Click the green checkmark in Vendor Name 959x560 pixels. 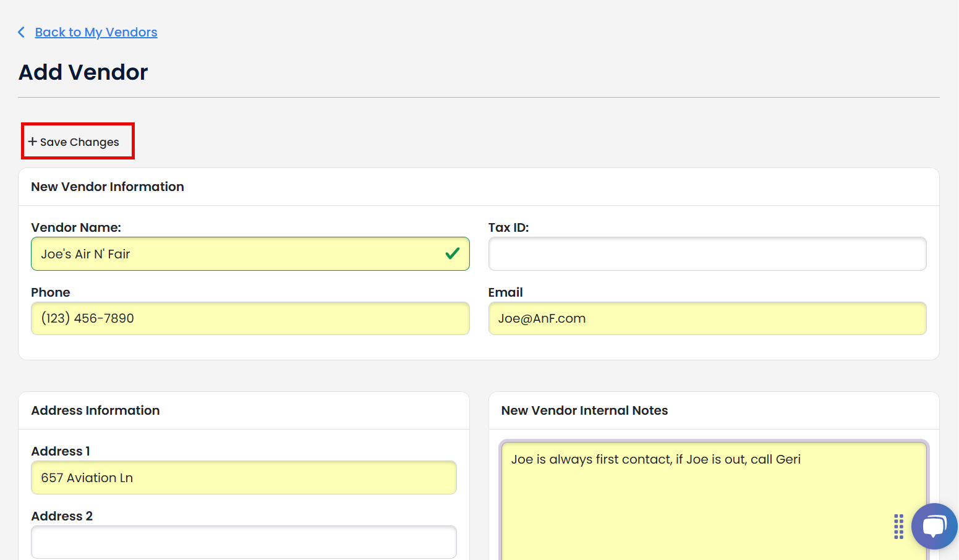point(453,253)
